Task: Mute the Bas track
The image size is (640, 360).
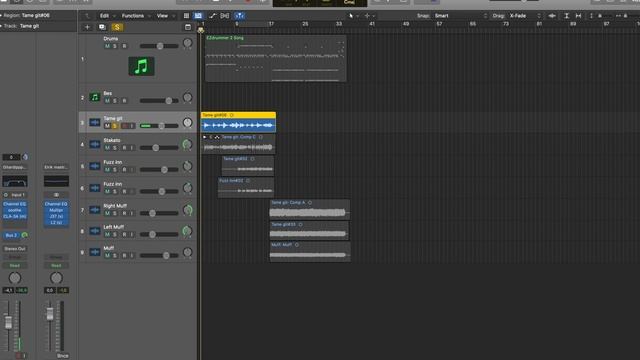Action: click(x=107, y=100)
